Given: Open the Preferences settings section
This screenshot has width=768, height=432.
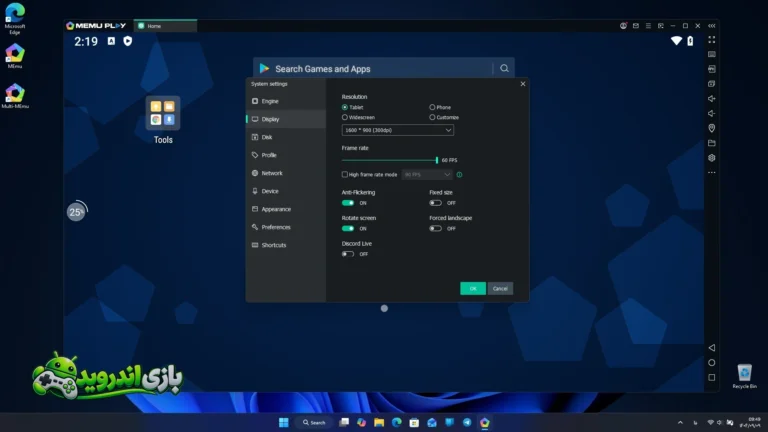Looking at the screenshot, I should (286, 227).
